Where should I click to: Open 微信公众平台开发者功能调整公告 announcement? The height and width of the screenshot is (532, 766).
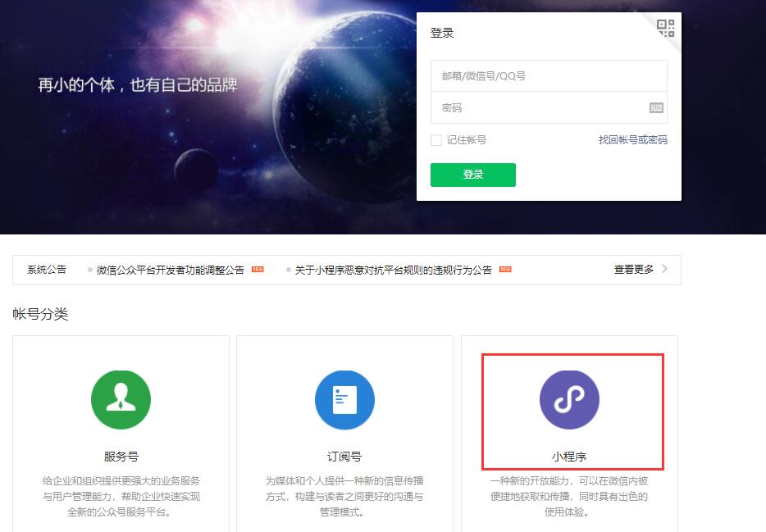point(171,270)
